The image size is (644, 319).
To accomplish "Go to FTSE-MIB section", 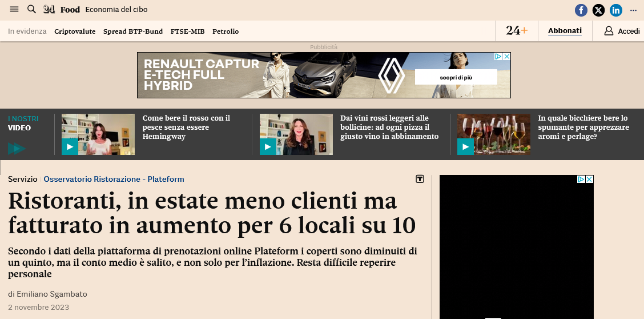I will coord(187,31).
